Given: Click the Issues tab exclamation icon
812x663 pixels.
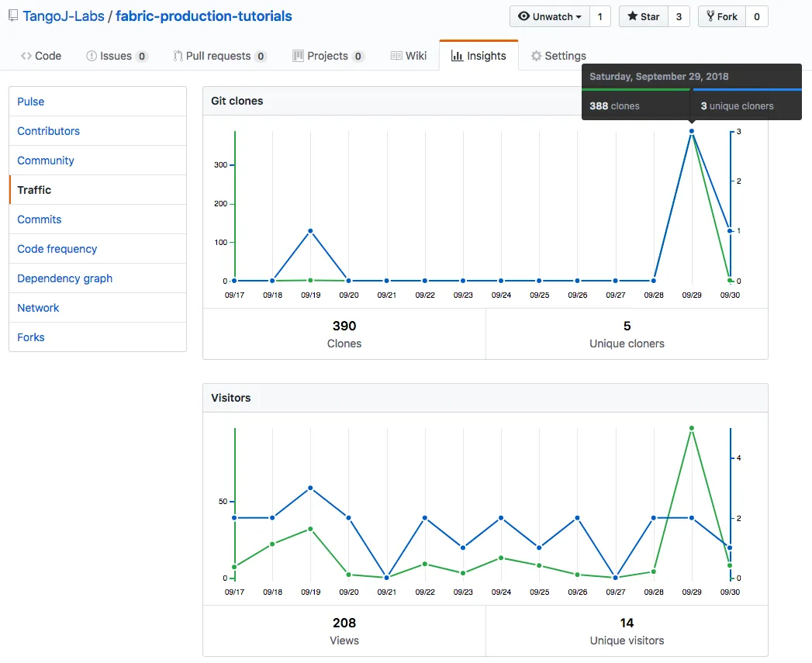Looking at the screenshot, I should [92, 56].
